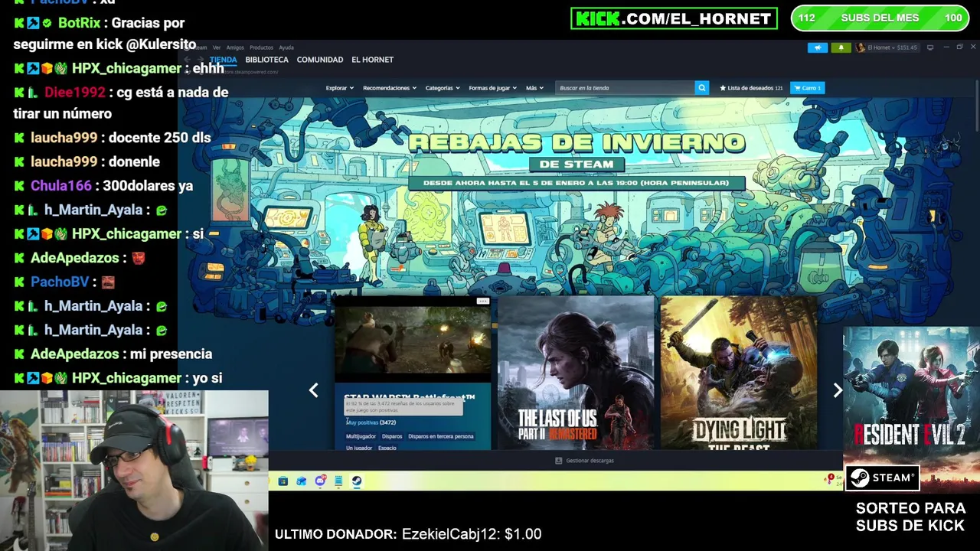
Task: Expand the Más dropdown
Action: (534, 88)
